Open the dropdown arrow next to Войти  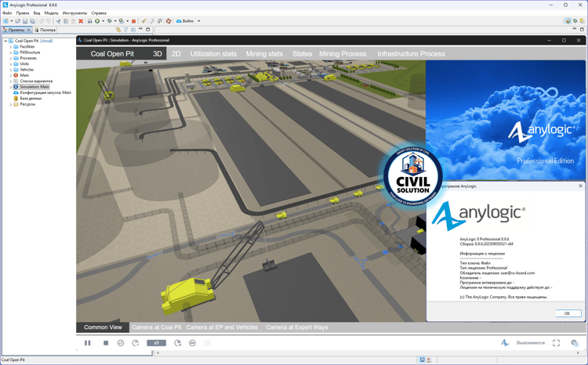coord(199,21)
